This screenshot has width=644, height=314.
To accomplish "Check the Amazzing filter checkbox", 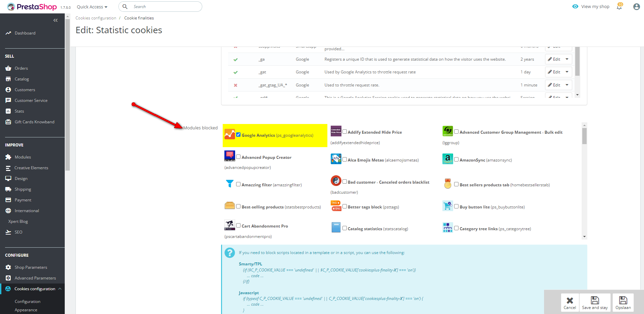I will (x=238, y=184).
